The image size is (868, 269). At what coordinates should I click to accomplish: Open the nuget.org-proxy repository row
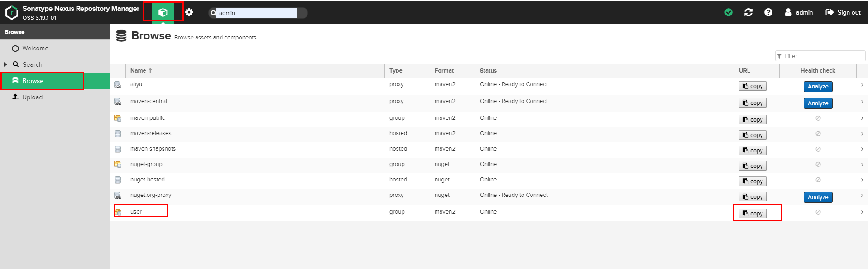489,197
